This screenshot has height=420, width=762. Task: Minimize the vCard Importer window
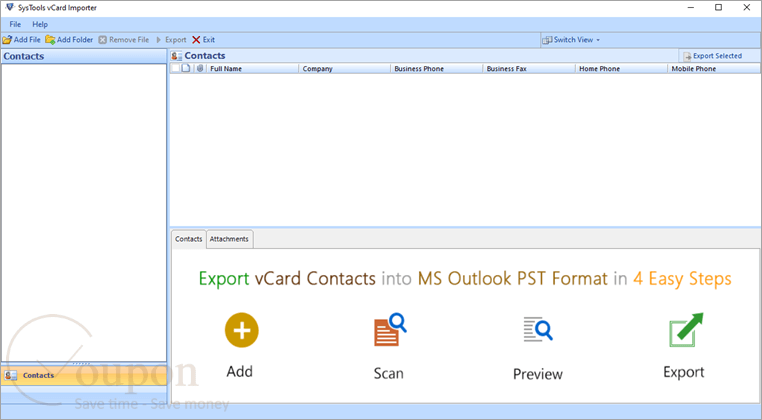pyautogui.click(x=691, y=7)
